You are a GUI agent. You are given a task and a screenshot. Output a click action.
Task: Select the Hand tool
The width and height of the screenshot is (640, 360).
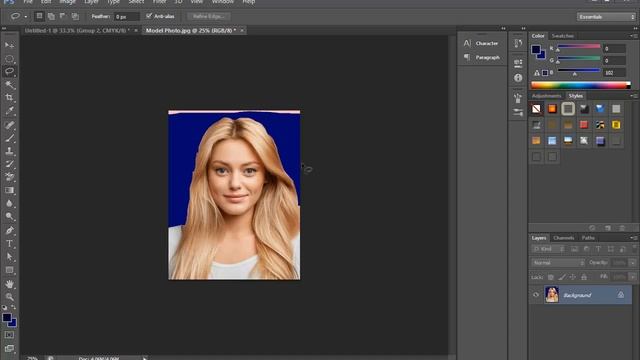tap(9, 284)
